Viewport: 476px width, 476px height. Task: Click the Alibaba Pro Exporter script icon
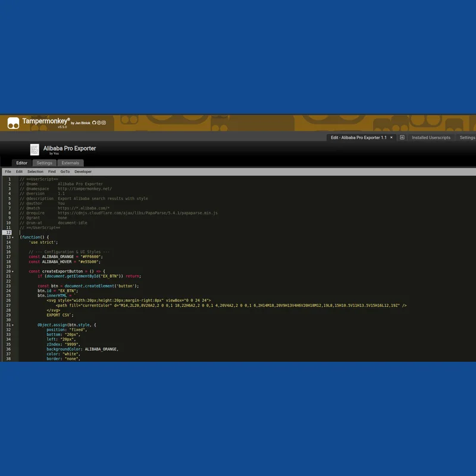click(x=35, y=150)
